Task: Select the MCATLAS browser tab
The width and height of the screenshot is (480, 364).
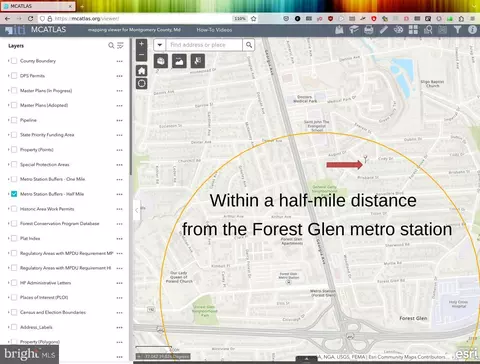Action: pos(38,6)
